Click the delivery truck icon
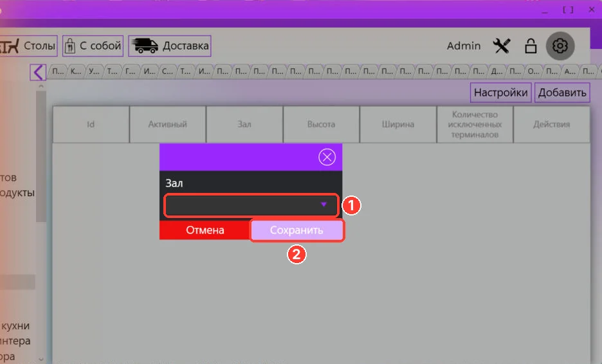The image size is (602, 364). pos(144,46)
